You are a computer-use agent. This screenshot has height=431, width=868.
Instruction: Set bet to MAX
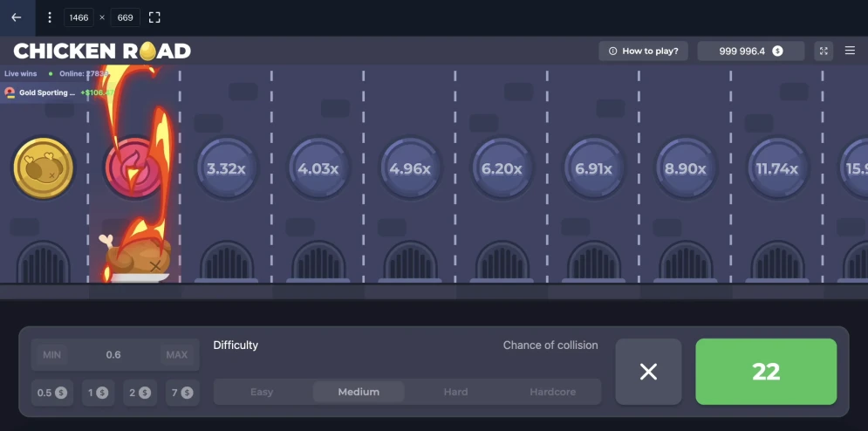click(x=177, y=354)
